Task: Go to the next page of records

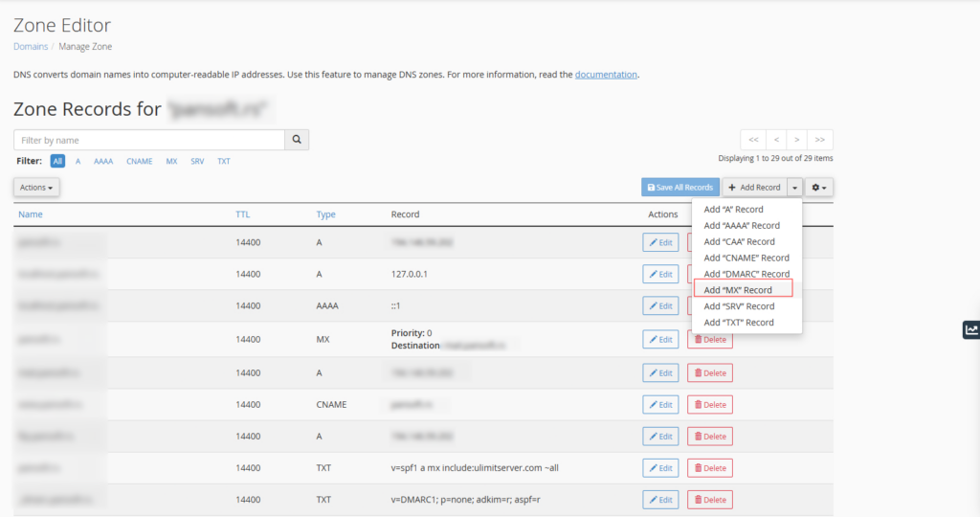Action: pyautogui.click(x=798, y=140)
